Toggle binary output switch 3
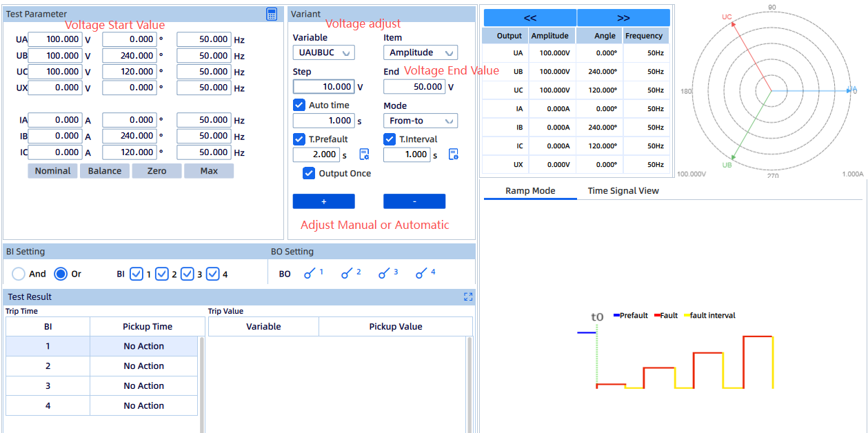Viewport: 868px width, 433px height. point(385,274)
